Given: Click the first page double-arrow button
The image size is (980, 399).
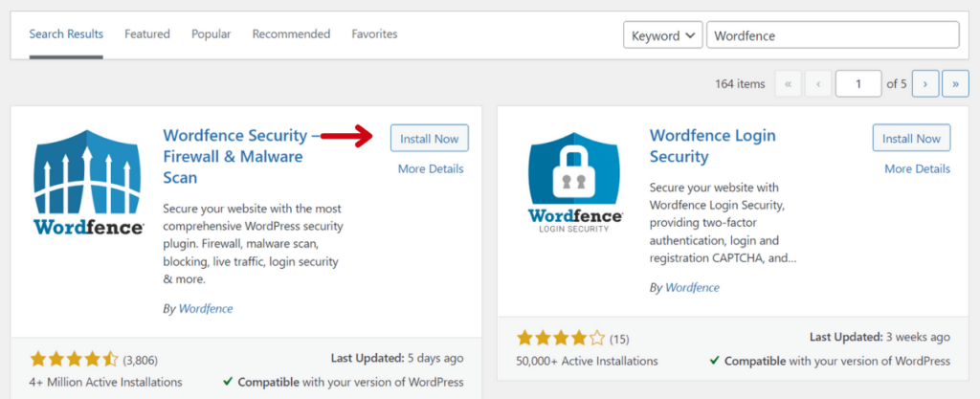Looking at the screenshot, I should pyautogui.click(x=789, y=83).
